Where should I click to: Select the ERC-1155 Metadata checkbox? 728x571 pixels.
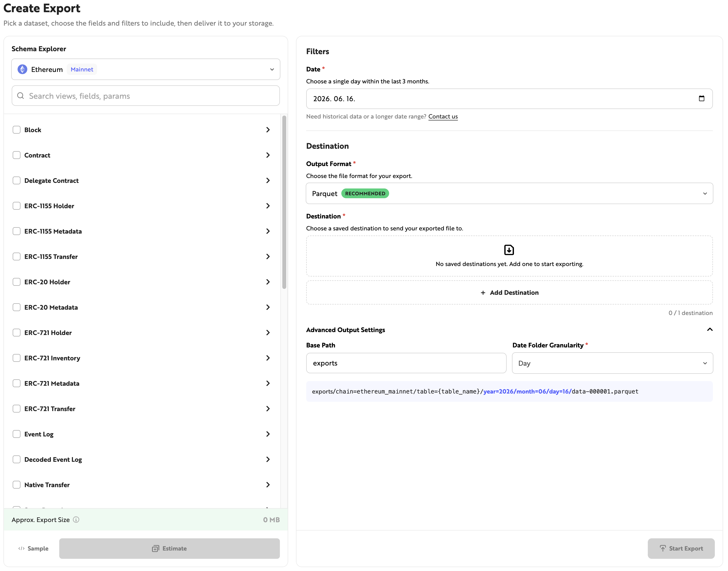coord(16,231)
